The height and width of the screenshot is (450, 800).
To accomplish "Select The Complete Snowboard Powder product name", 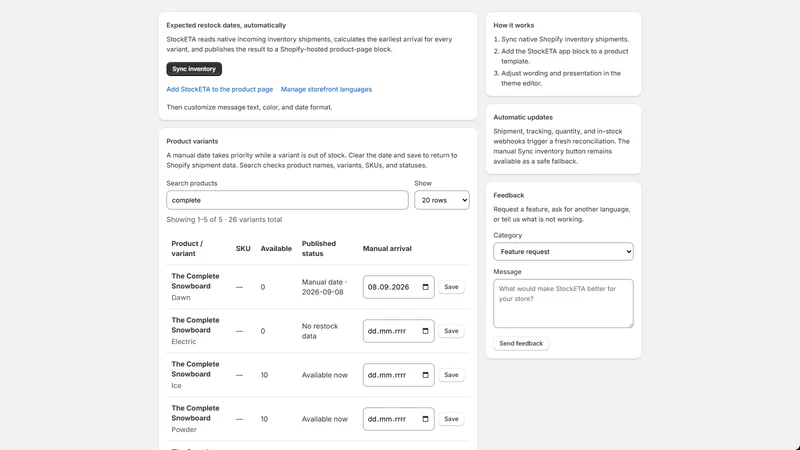I will coord(195,413).
